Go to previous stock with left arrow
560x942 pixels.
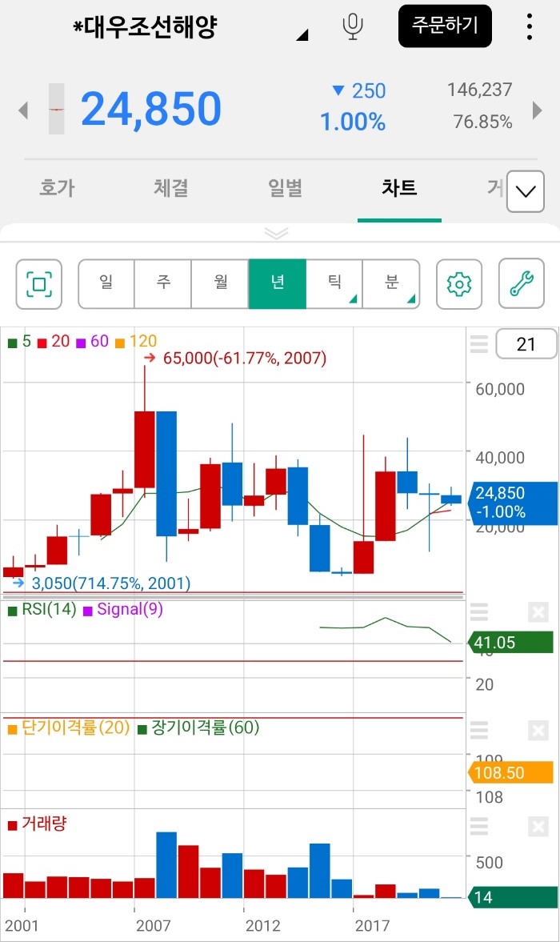click(x=23, y=110)
